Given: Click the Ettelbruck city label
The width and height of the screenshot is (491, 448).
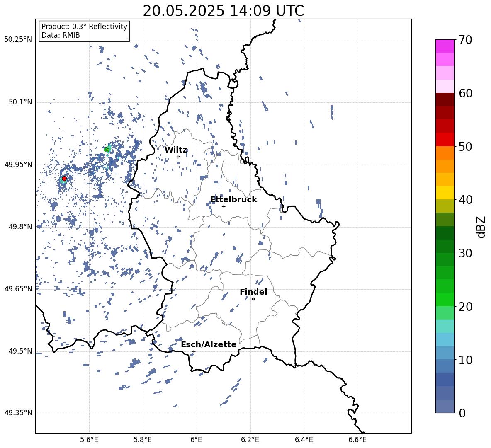Looking at the screenshot, I should [233, 200].
